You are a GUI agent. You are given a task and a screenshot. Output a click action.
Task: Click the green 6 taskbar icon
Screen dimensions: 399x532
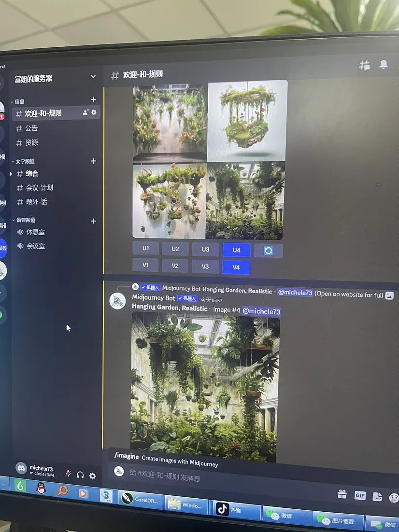point(20,486)
